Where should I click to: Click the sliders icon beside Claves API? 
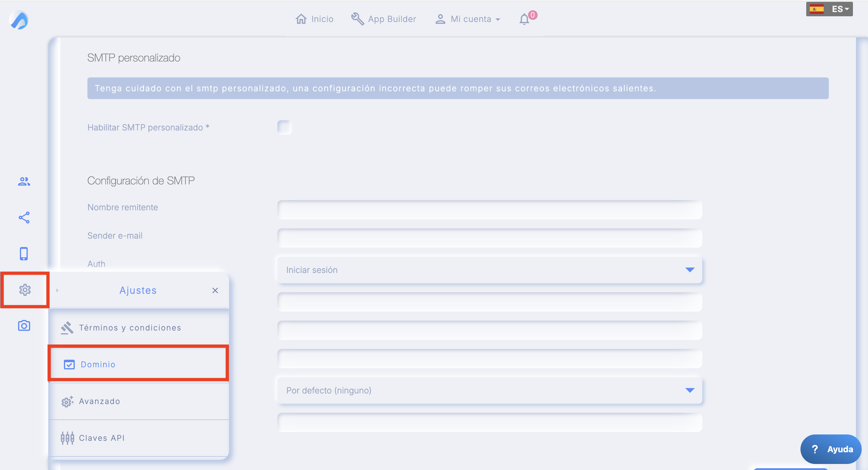point(67,438)
